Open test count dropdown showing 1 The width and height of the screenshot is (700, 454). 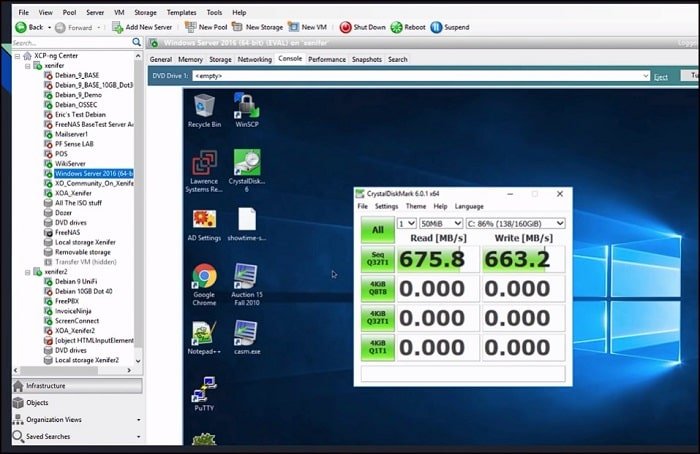click(x=407, y=223)
